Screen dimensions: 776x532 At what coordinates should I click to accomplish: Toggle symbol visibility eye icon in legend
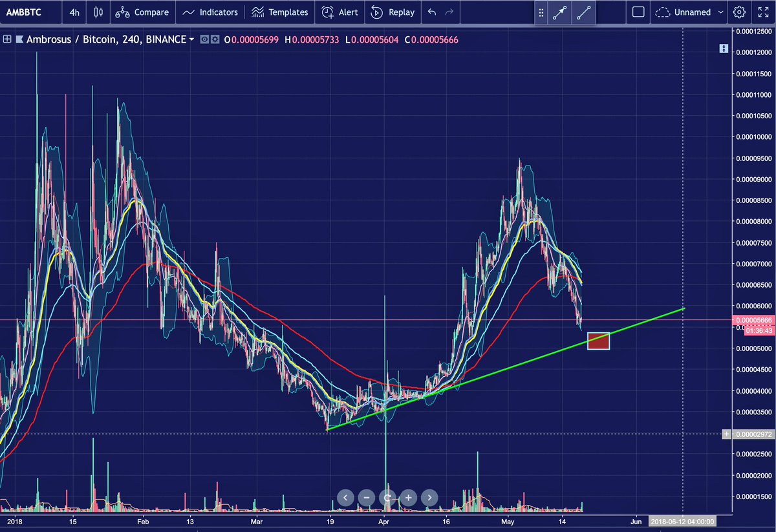(x=204, y=39)
